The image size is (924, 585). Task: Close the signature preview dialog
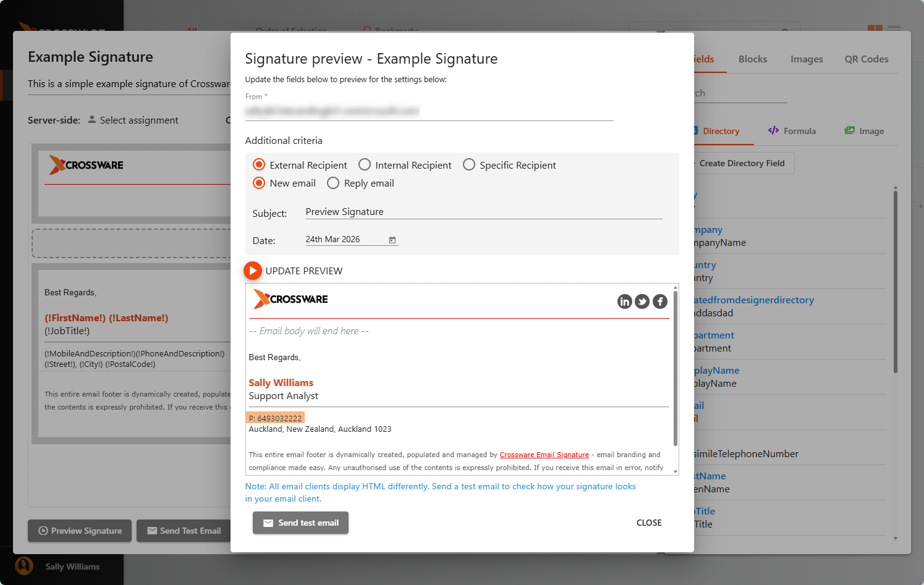[x=648, y=523]
